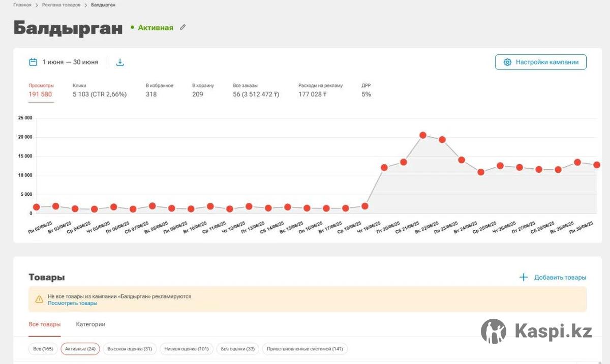Open the 1 июня — 30 июня date selector

coord(70,62)
